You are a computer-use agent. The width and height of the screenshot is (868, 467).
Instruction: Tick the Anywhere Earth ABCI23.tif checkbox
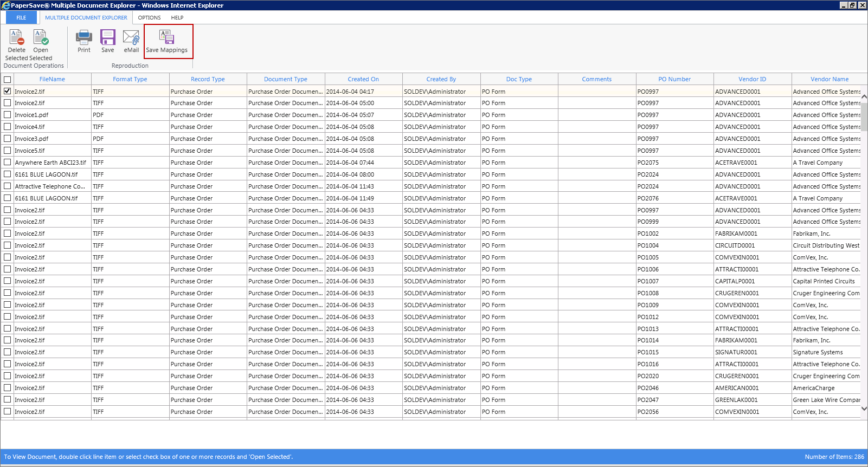8,162
